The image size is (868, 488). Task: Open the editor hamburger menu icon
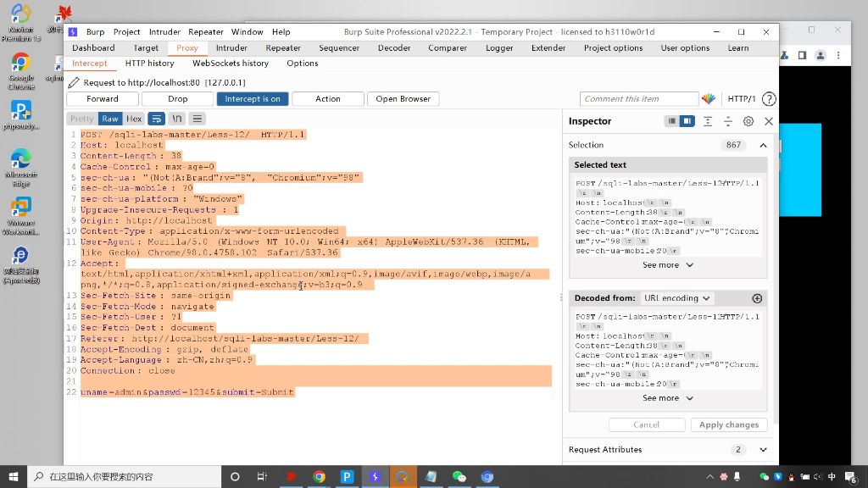click(197, 119)
